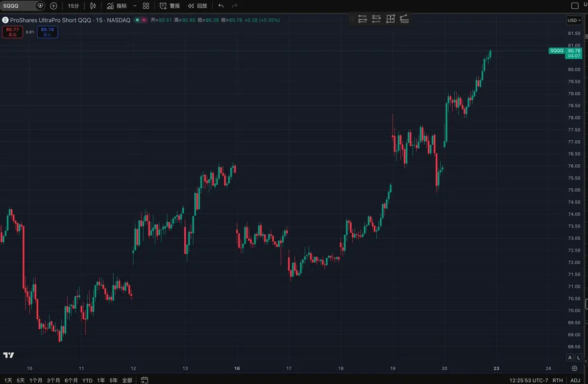This screenshot has height=384, width=588.
Task: Open the RTH session selector
Action: pos(558,380)
